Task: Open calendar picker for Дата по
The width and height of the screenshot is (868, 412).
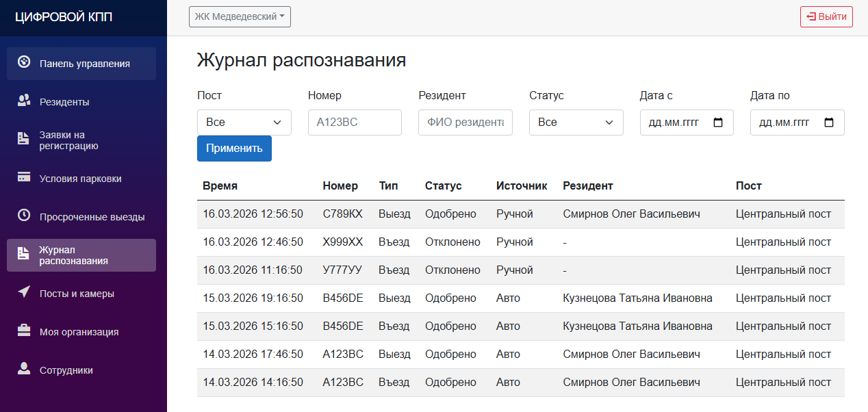Action: (x=829, y=123)
